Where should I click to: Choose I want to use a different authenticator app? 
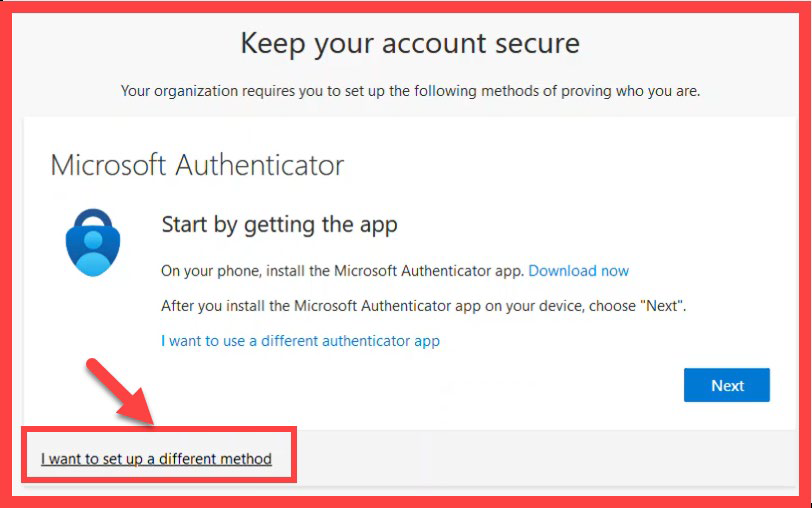(x=300, y=341)
